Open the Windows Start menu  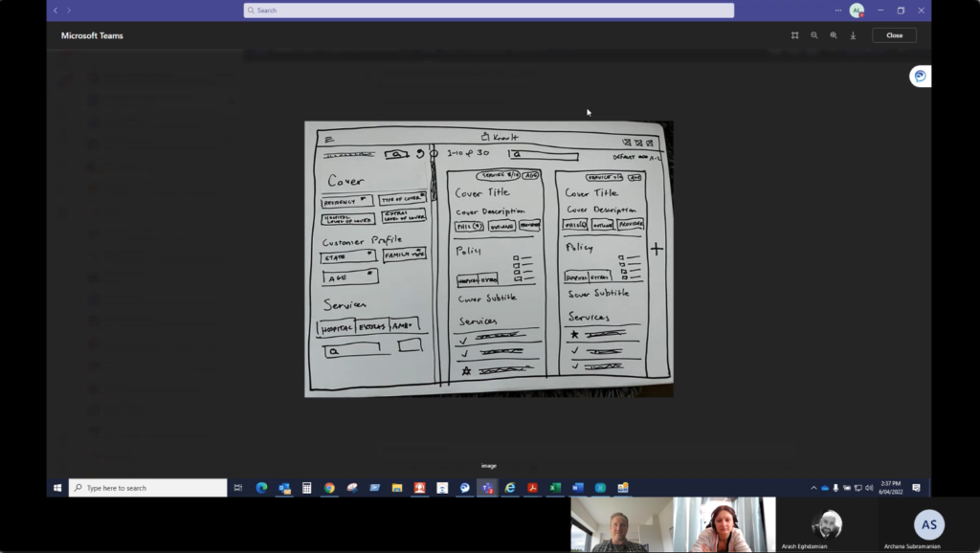click(57, 488)
